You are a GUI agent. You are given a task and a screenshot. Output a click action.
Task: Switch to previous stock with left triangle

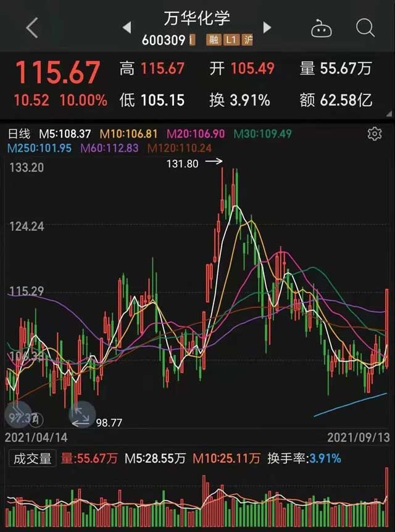127,28
